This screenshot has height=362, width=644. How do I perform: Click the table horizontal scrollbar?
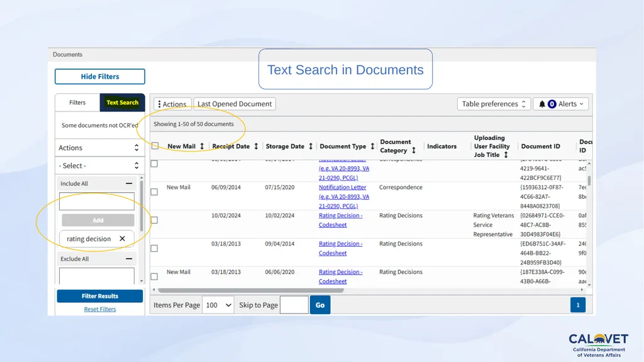point(250,290)
